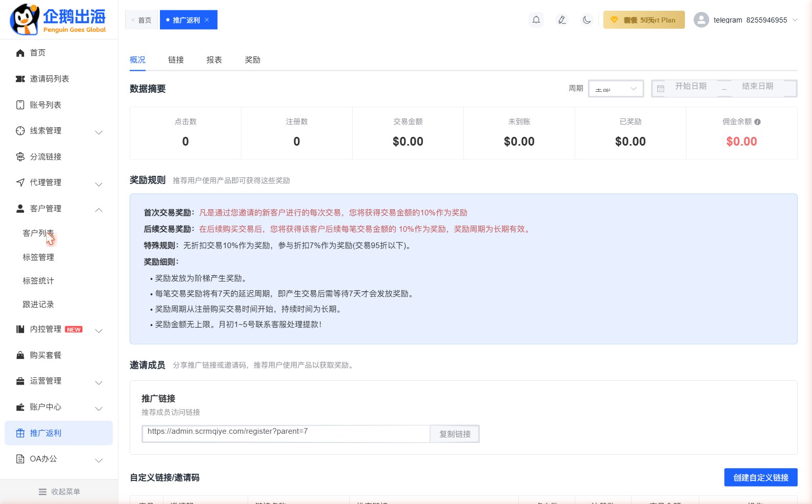This screenshot has width=812, height=504.
Task: Expand the 线索管理 chevron
Action: coord(99,132)
